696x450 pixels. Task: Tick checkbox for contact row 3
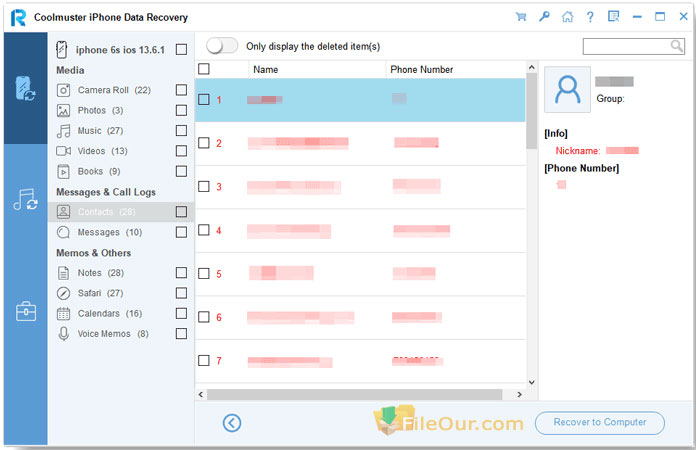tap(204, 186)
